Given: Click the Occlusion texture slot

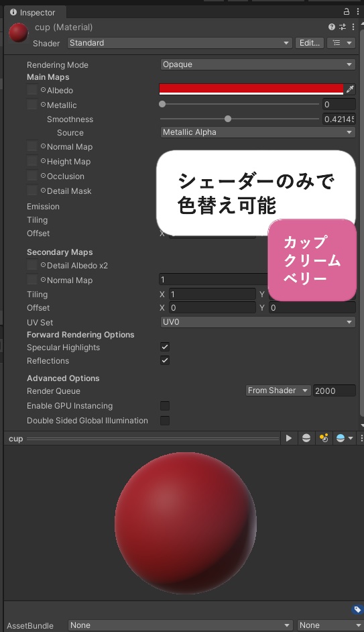Looking at the screenshot, I should point(32,176).
